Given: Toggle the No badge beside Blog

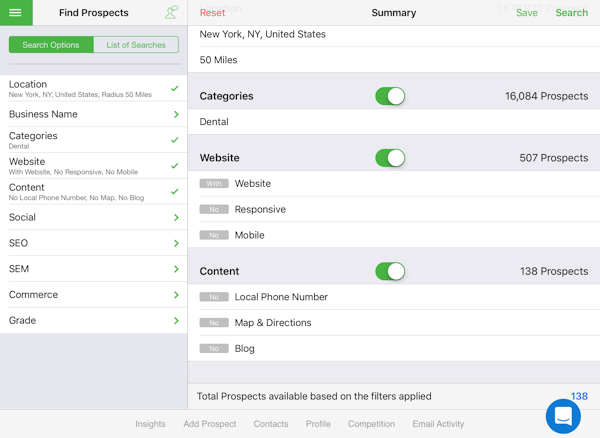Looking at the screenshot, I should tap(214, 348).
